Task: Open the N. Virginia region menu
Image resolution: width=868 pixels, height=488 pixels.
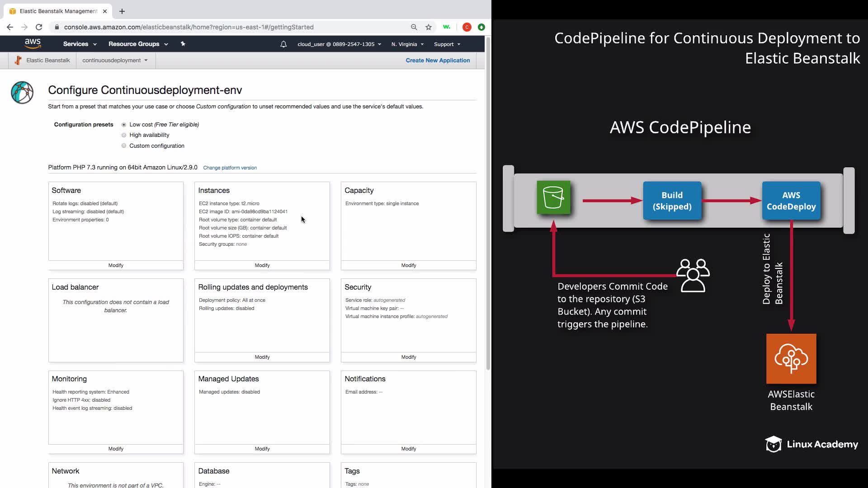Action: click(407, 44)
